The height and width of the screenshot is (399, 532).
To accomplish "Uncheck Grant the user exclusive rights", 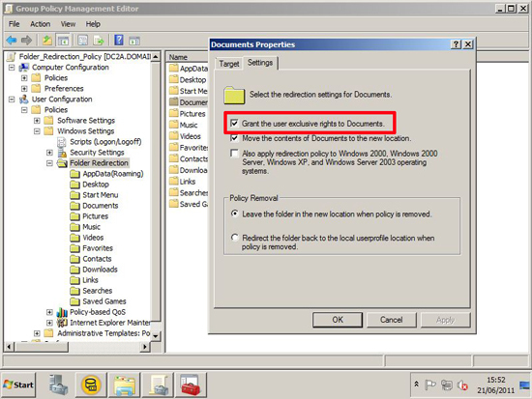I will [x=234, y=123].
